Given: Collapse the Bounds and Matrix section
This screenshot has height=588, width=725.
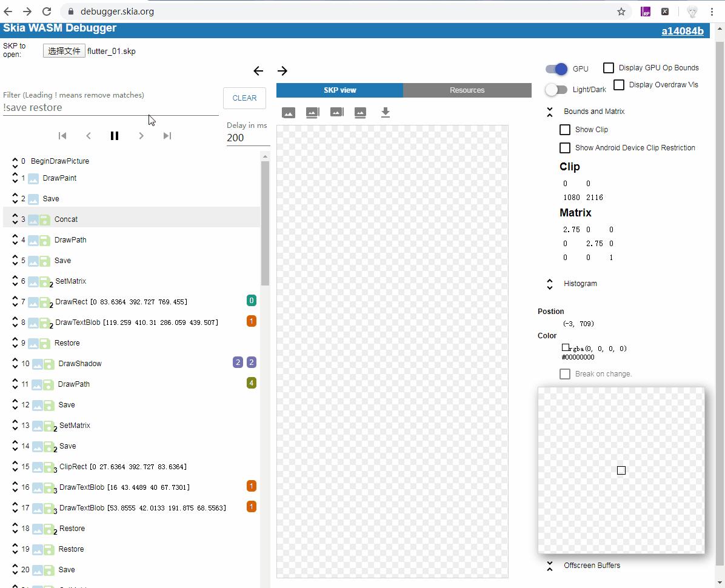Looking at the screenshot, I should [550, 112].
